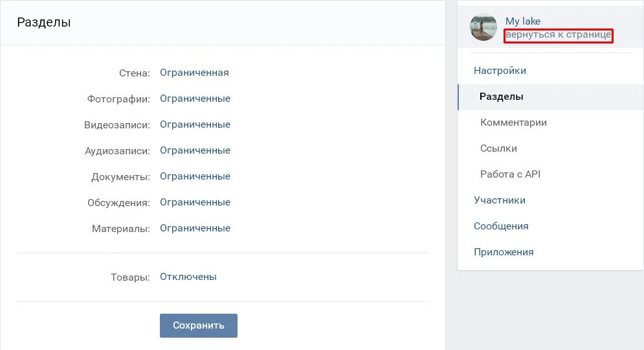
Task: Expand the Видеозаписи access dropdown
Action: 195,124
